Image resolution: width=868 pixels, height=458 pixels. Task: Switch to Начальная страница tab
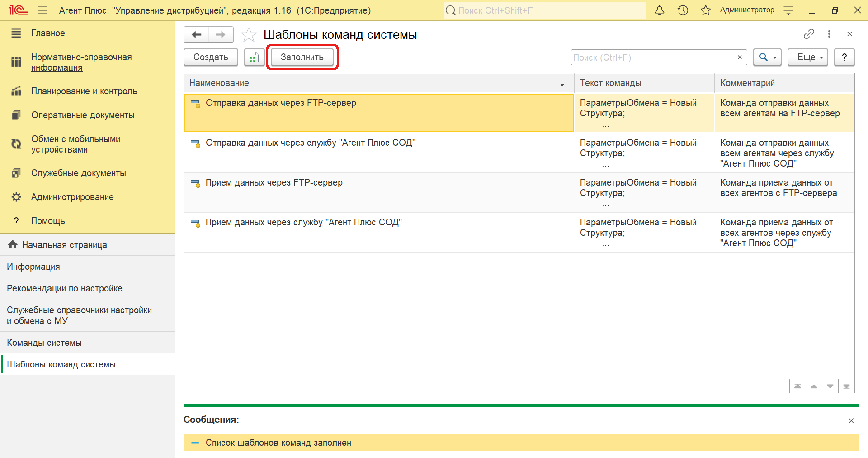[x=87, y=245]
